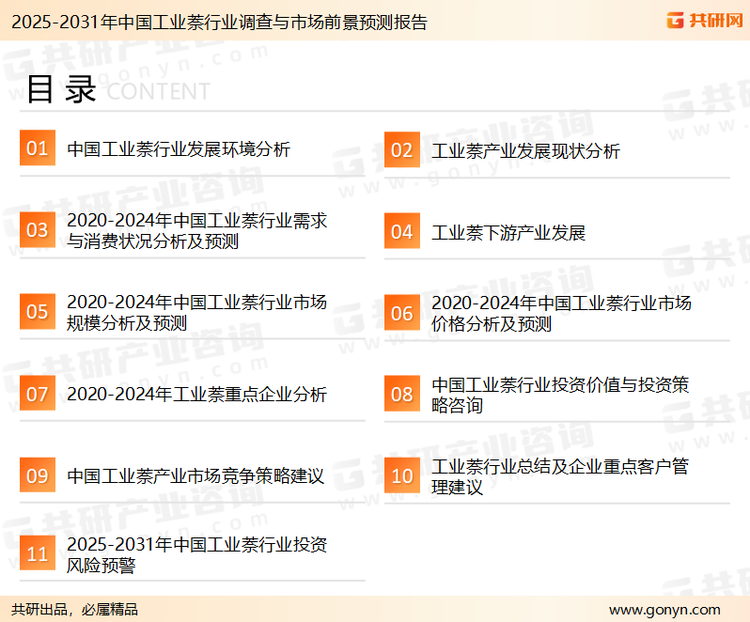Select the 04 number badge
750x622 pixels.
(x=401, y=232)
